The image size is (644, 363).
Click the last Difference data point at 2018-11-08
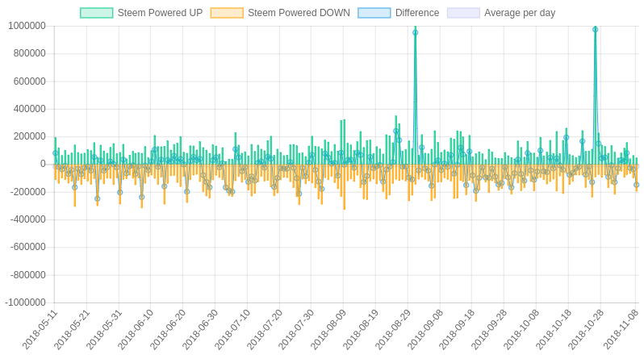tap(637, 186)
